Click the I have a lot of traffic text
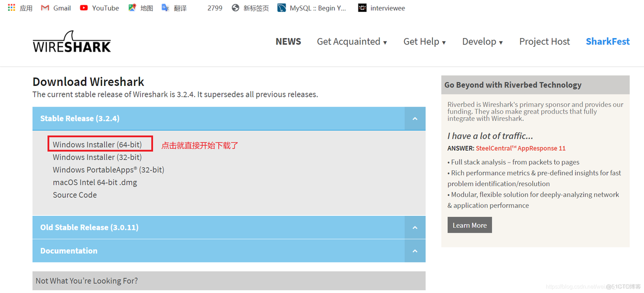644x293 pixels. tap(491, 136)
